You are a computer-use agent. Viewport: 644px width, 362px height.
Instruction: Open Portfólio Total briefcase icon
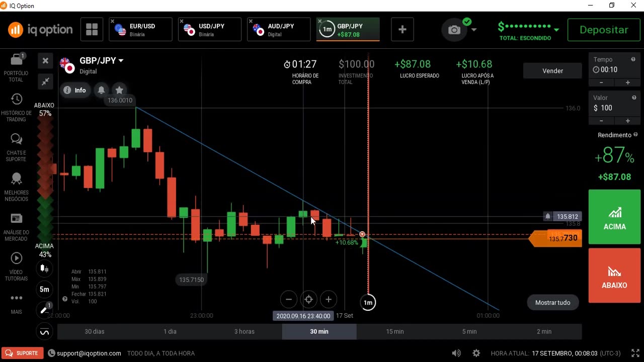point(16,60)
